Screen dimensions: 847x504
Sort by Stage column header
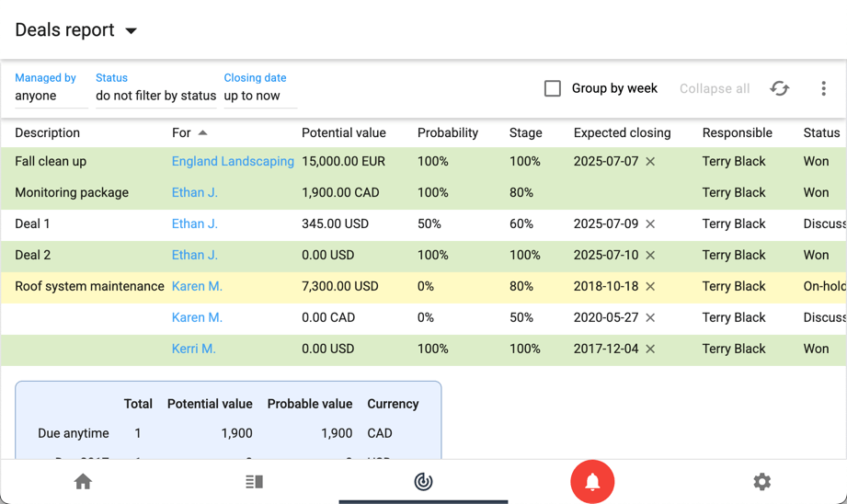point(526,132)
